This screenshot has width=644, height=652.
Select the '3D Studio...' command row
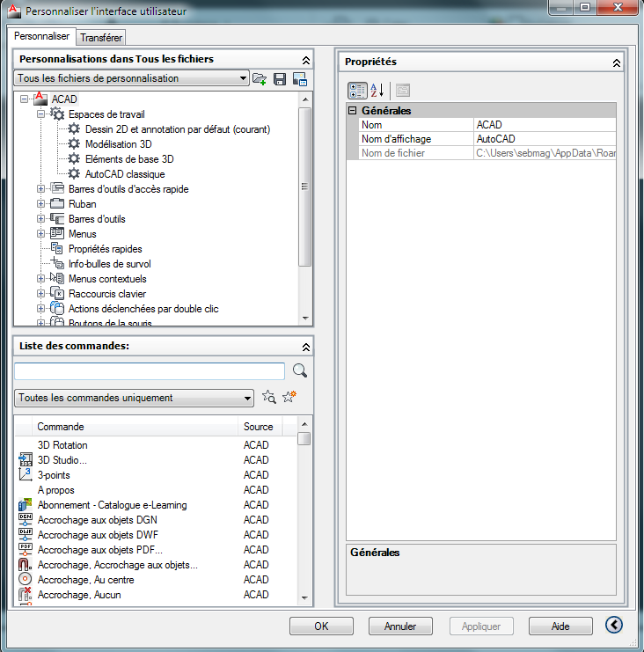(62, 460)
